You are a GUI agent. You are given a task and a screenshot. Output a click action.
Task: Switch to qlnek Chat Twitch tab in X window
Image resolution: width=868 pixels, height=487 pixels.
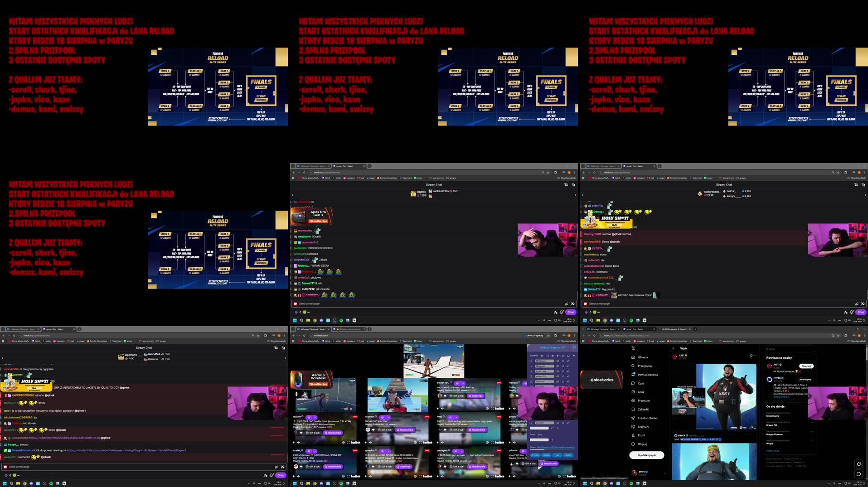tap(638, 329)
